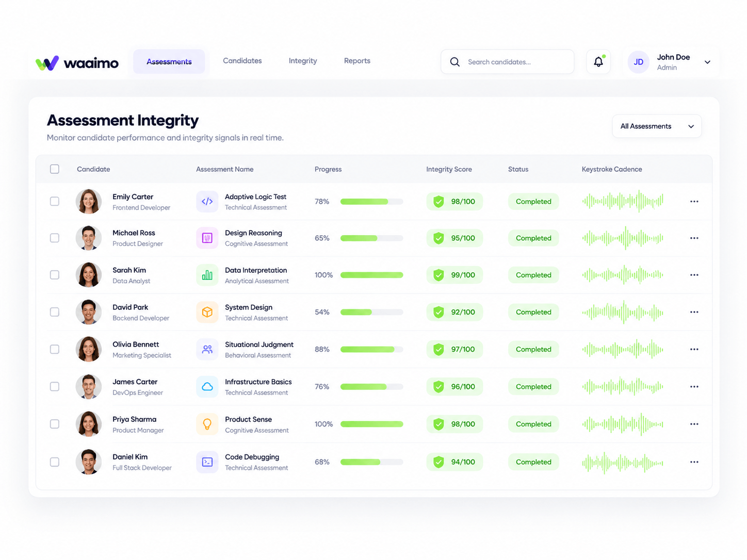Click the Situational Judgment people icon

point(207,350)
